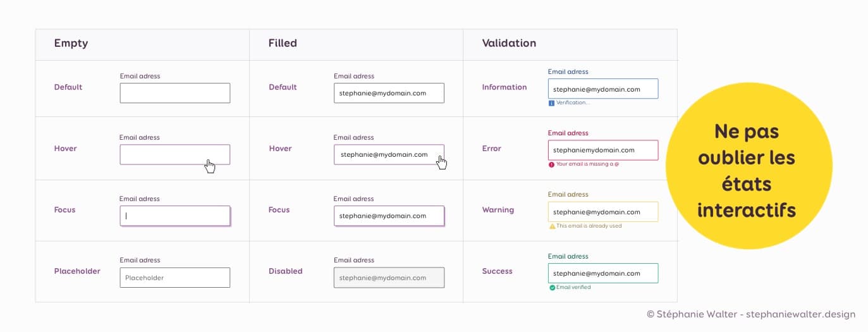Click the red error icon under Error field
Image resolution: width=868 pixels, height=332 pixels.
tap(551, 164)
